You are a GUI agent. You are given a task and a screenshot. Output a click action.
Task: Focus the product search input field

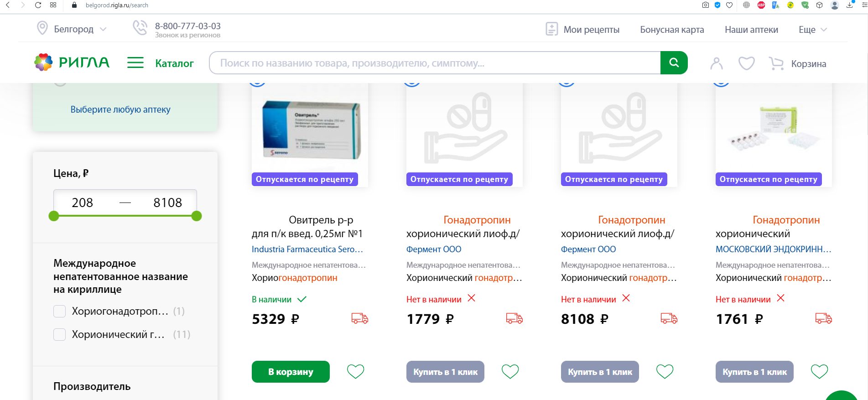434,63
